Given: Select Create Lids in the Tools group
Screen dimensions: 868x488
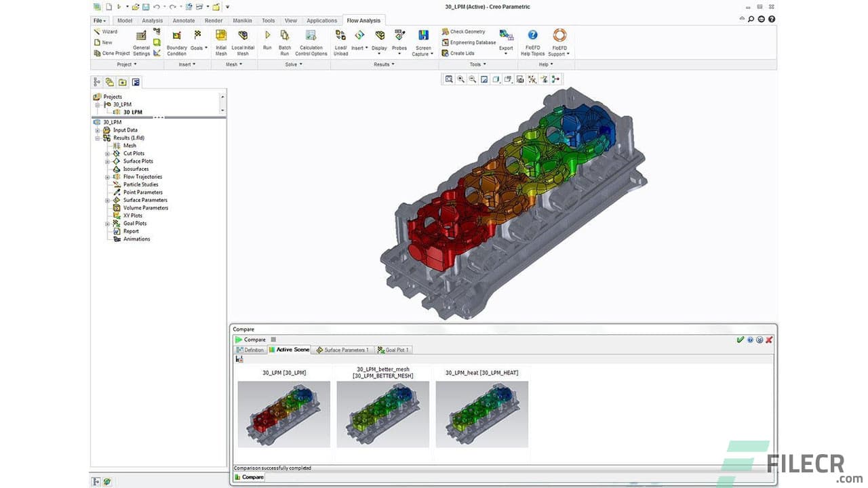Looking at the screenshot, I should (x=461, y=53).
